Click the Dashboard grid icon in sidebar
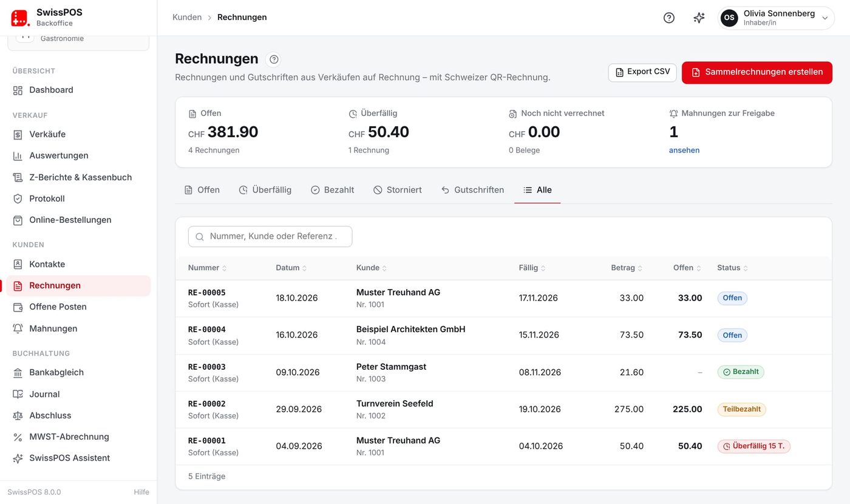 [18, 90]
